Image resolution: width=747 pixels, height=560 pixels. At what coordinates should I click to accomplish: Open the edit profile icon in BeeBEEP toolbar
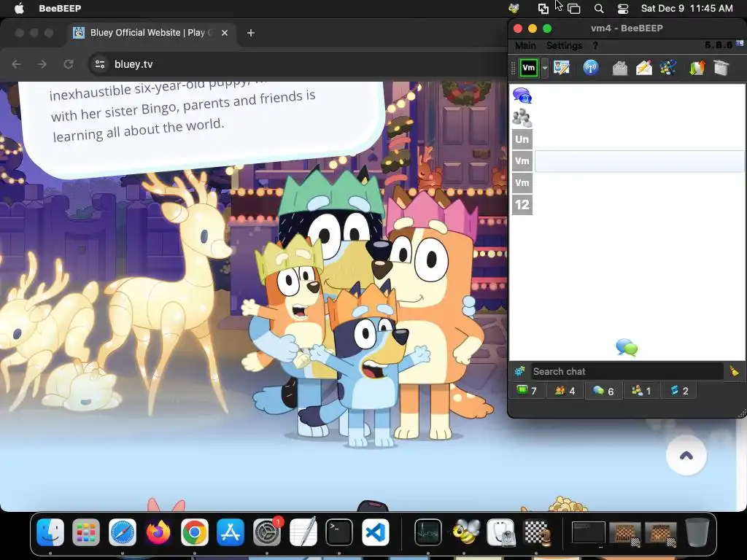point(562,68)
